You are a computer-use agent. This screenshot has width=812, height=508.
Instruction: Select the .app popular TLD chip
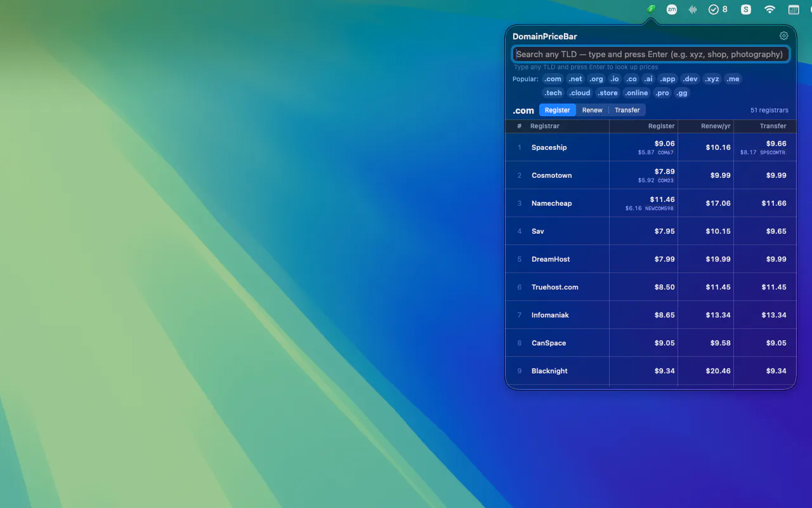pyautogui.click(x=667, y=79)
